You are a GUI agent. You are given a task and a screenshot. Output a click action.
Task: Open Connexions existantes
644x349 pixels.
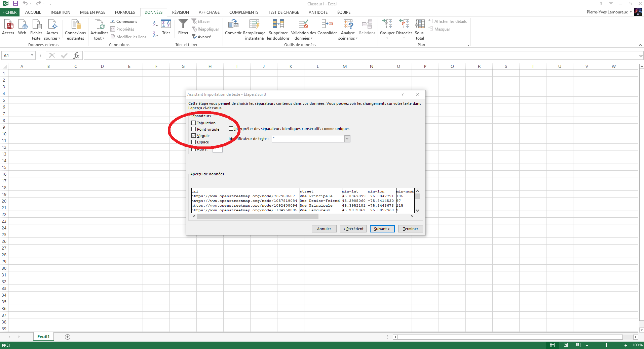tap(75, 30)
